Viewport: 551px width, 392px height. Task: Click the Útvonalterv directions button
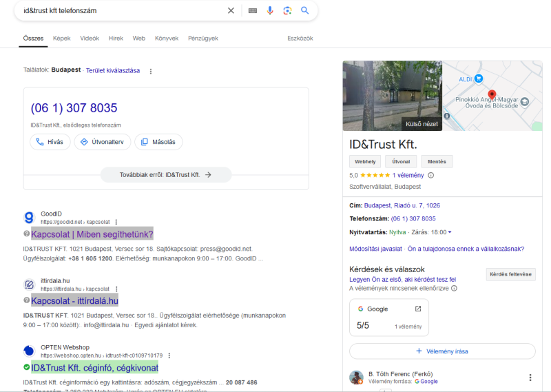(x=103, y=142)
